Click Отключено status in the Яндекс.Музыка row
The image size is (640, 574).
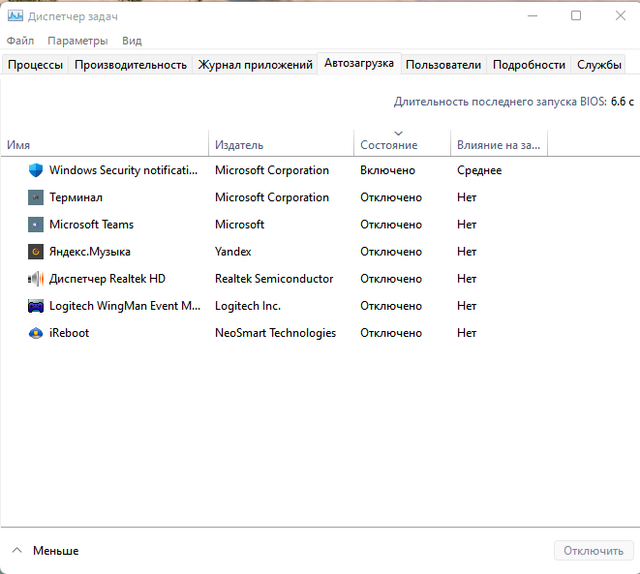(391, 251)
